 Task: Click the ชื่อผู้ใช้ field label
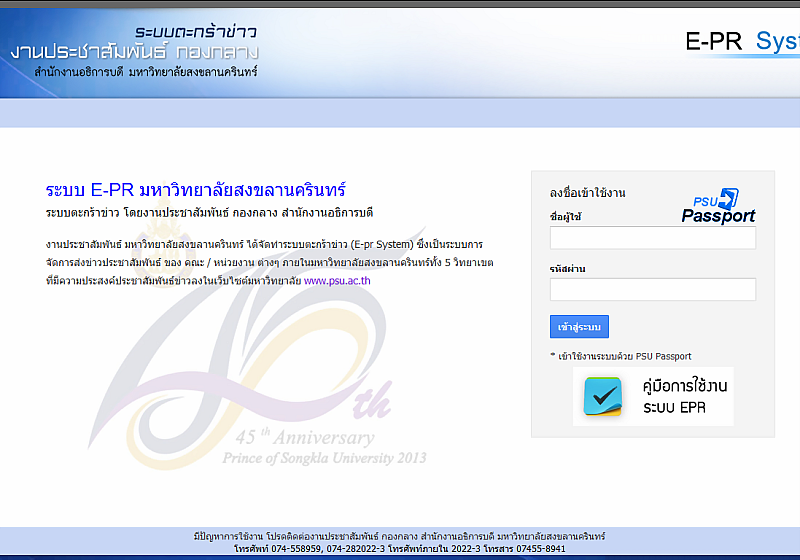click(565, 217)
